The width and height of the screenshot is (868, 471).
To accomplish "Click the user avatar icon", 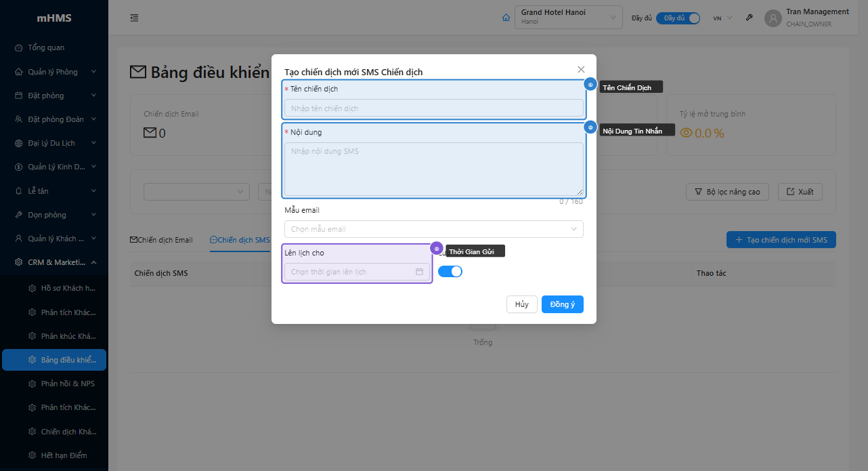I will 773,18.
